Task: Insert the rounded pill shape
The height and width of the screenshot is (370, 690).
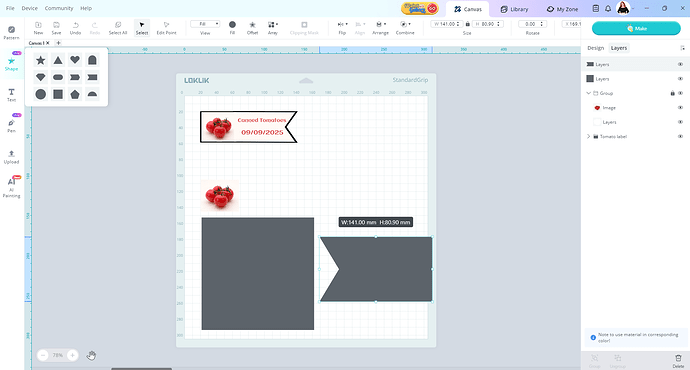Action: point(58,77)
